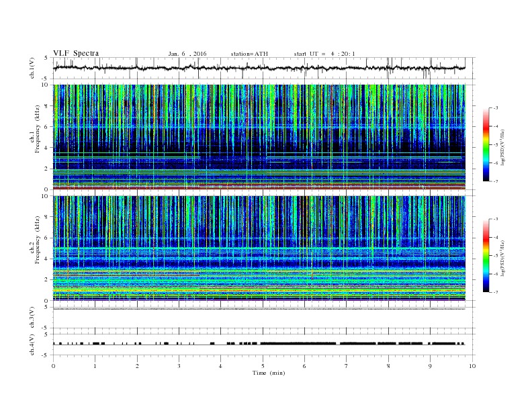
Task: Click time axis tick label '4'
Action: click(221, 366)
